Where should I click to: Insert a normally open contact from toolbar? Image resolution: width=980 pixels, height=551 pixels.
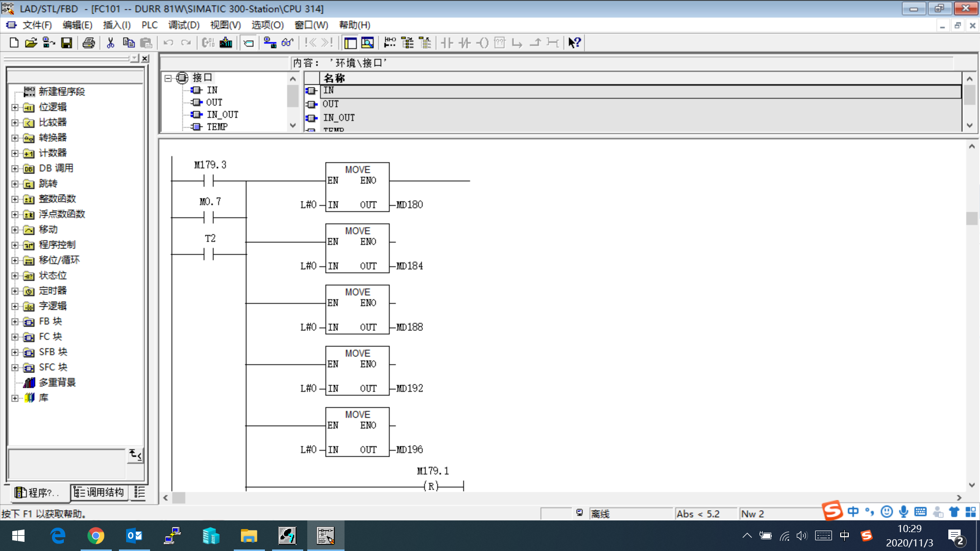tap(447, 43)
